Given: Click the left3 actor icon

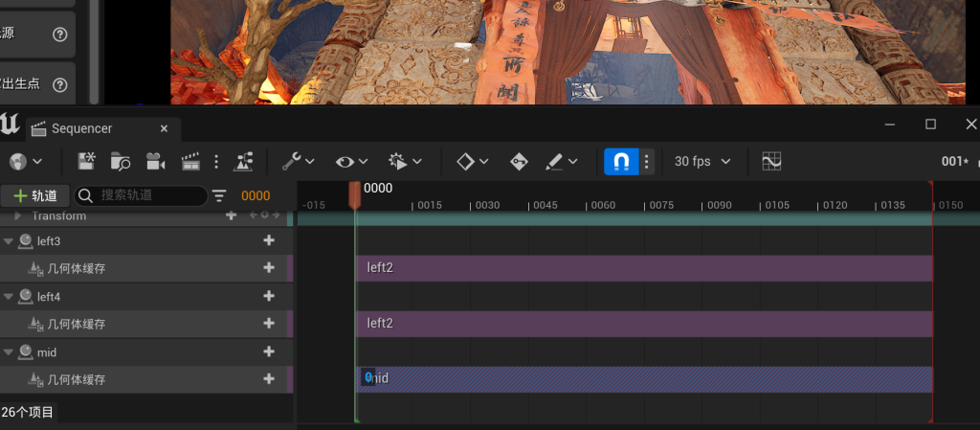Looking at the screenshot, I should (25, 241).
